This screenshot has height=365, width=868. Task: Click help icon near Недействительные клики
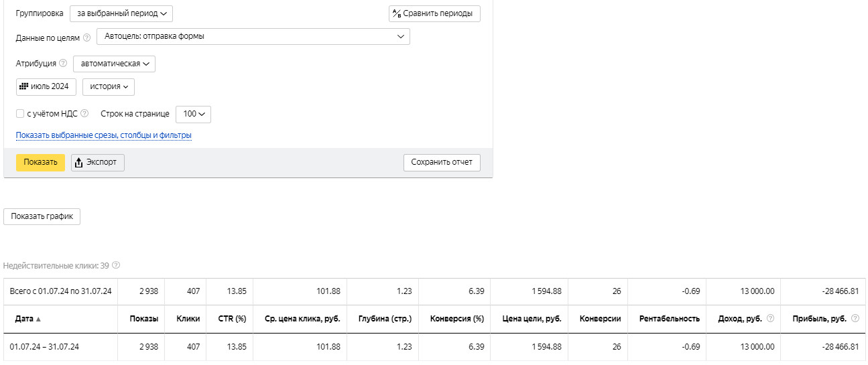[x=116, y=265]
